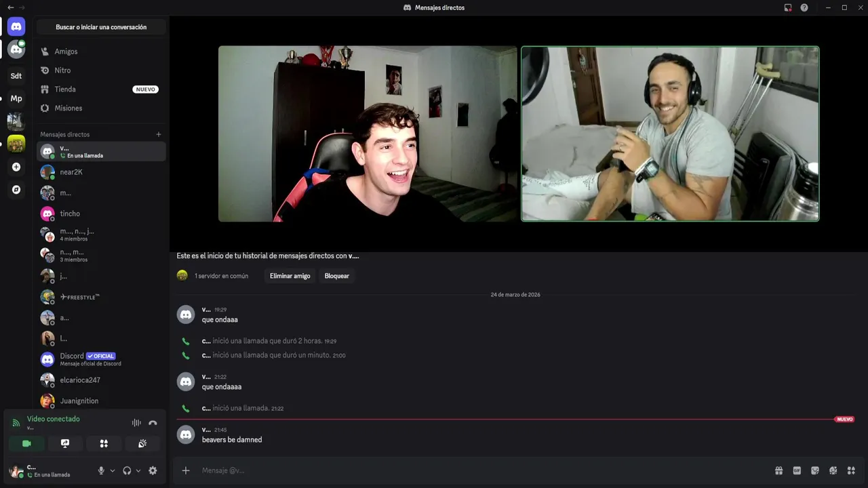Open voice noise suppression waveform icon

(x=136, y=423)
